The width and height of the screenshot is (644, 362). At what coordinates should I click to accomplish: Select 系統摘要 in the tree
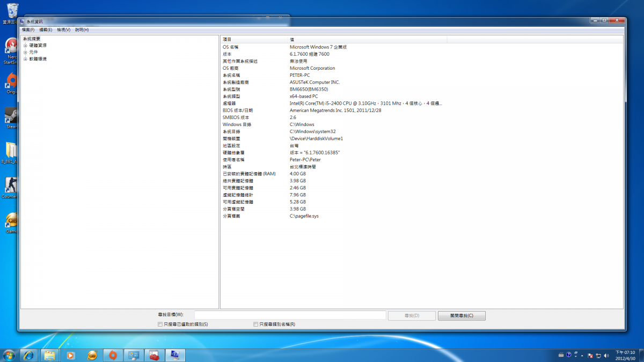[x=32, y=39]
